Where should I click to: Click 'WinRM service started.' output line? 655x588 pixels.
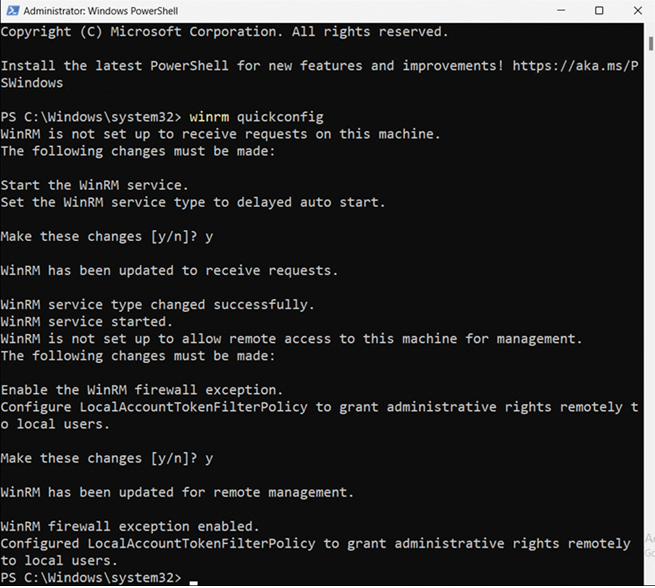[x=86, y=322]
